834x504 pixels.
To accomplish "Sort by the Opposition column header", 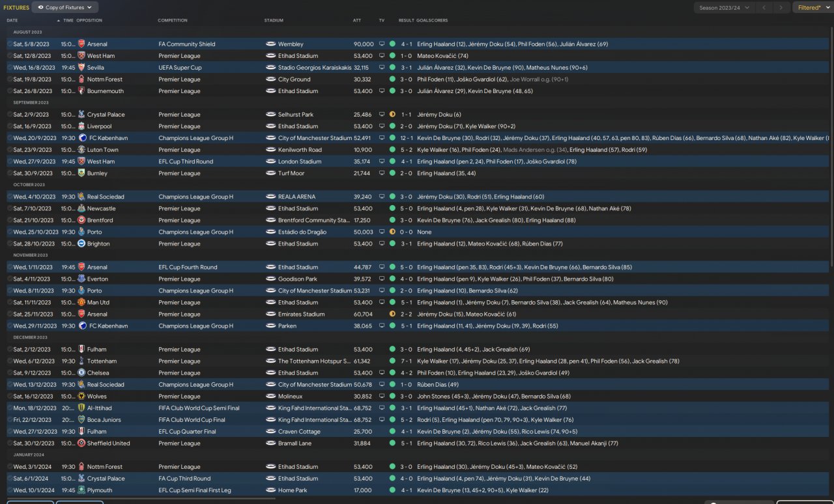I will click(x=89, y=20).
